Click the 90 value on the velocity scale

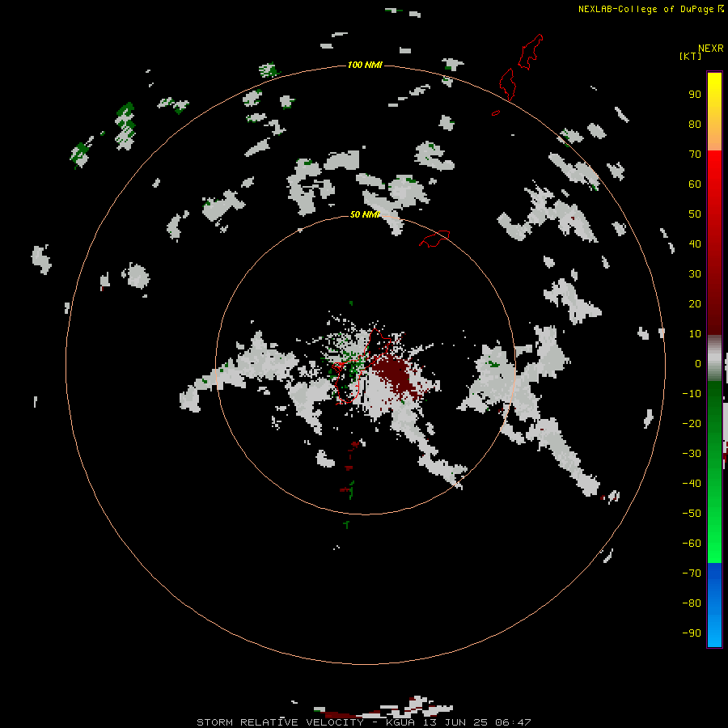(695, 95)
